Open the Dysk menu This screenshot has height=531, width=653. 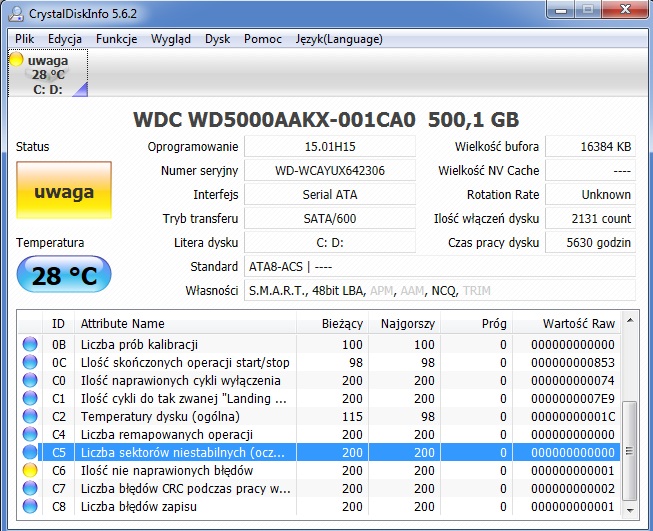coord(217,39)
